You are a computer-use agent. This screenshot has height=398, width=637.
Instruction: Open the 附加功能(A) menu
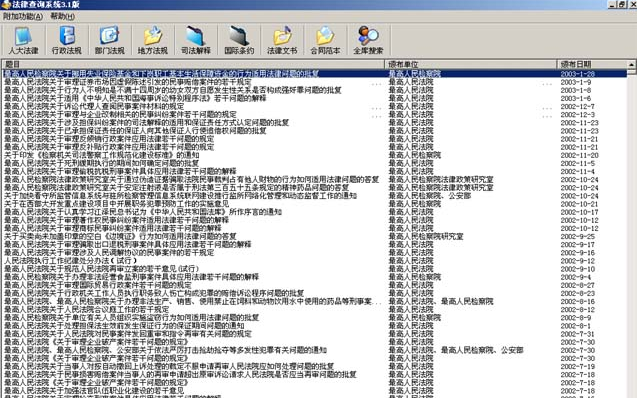(23, 17)
